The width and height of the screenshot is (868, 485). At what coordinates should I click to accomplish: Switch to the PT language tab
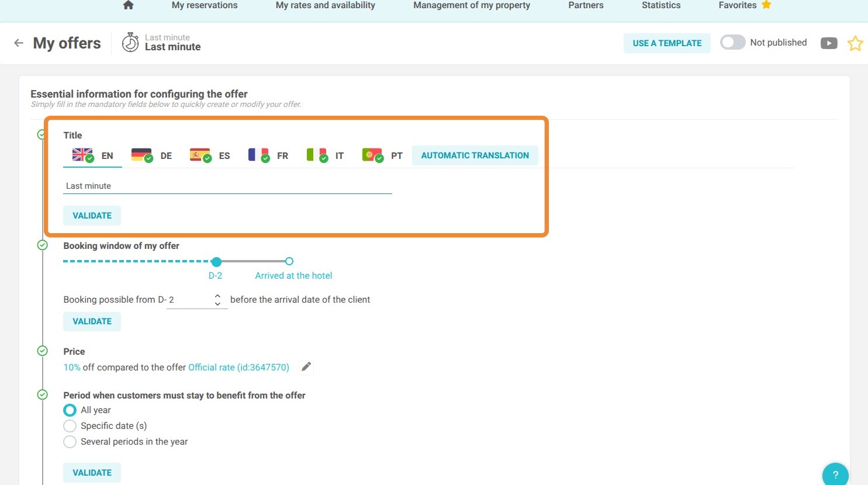[382, 155]
